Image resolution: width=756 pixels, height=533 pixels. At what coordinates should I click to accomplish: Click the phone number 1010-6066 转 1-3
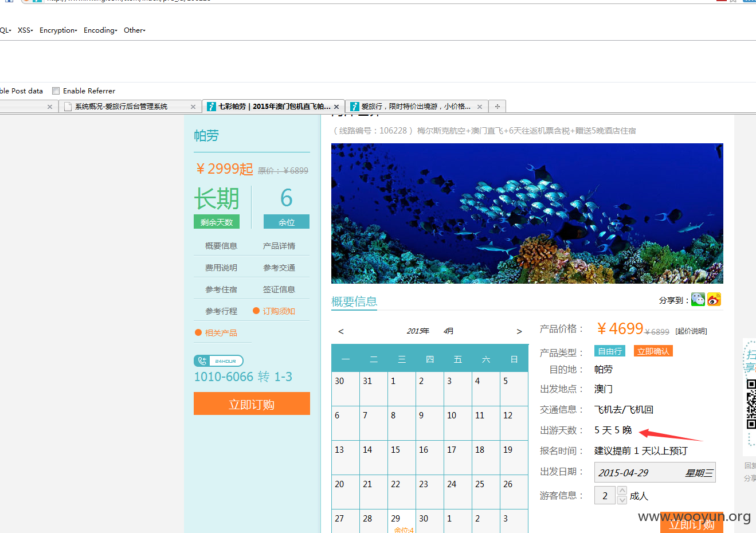243,377
